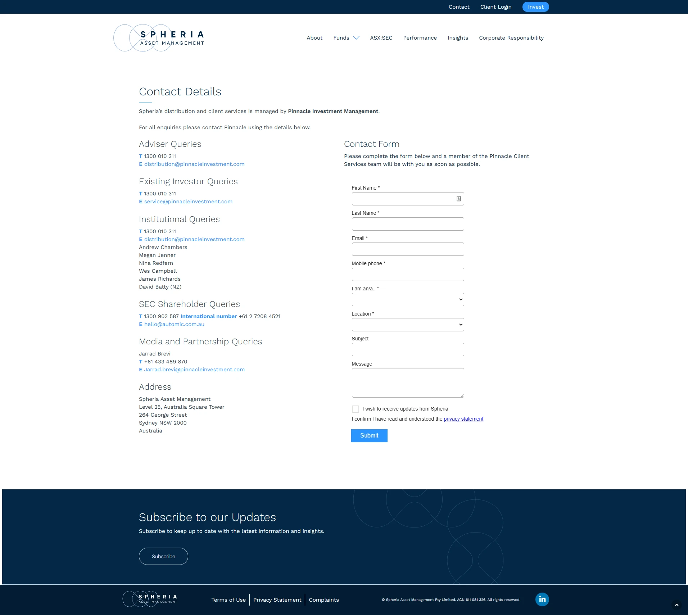This screenshot has height=616, width=688.
Task: Open the Funds menu item
Action: (x=341, y=38)
